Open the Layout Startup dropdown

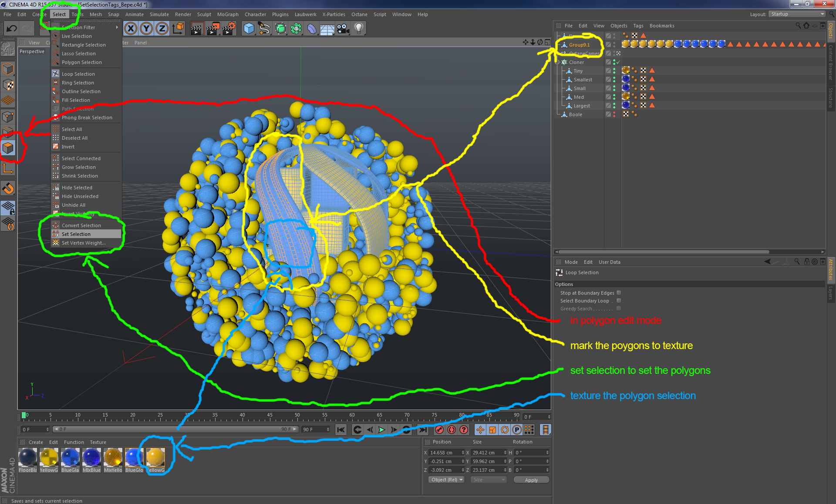point(797,14)
